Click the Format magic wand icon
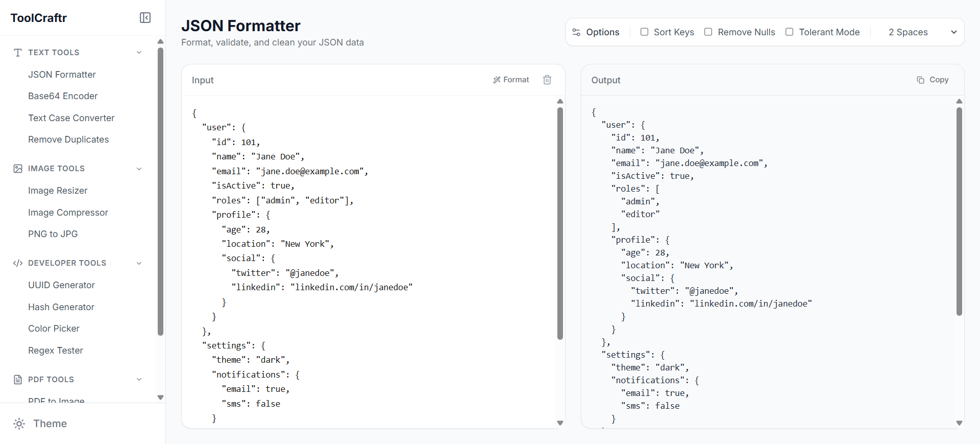 497,80
